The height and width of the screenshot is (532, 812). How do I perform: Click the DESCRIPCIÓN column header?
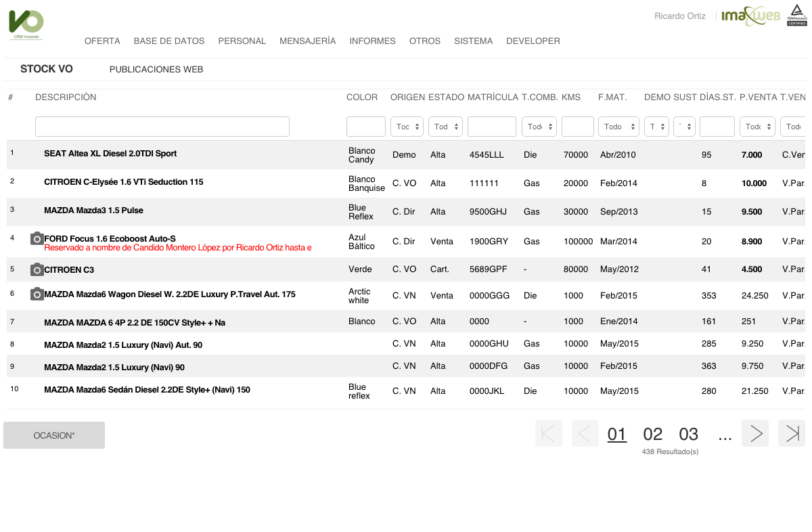click(66, 97)
